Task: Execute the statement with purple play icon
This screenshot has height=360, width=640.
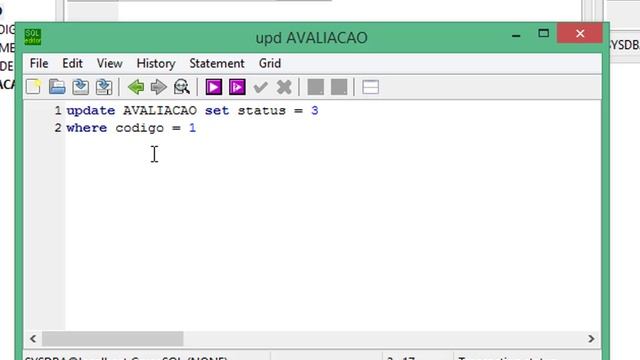Action: pyautogui.click(x=214, y=87)
